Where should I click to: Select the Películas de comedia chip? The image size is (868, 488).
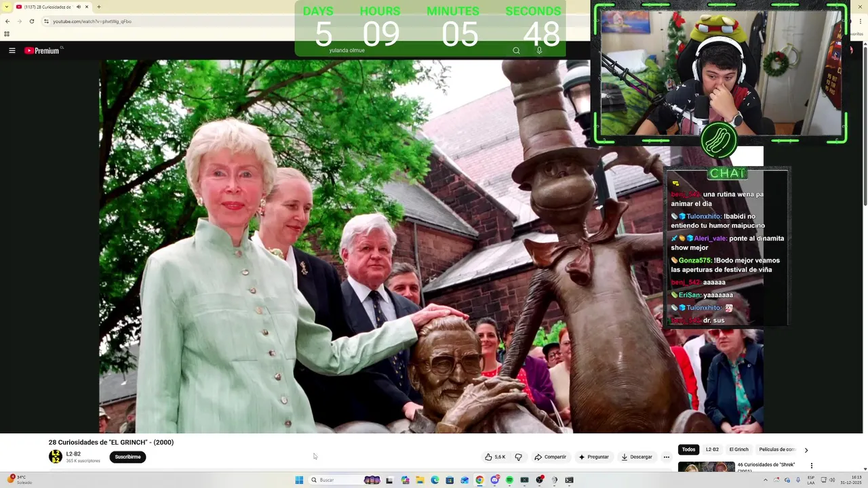coord(776,449)
